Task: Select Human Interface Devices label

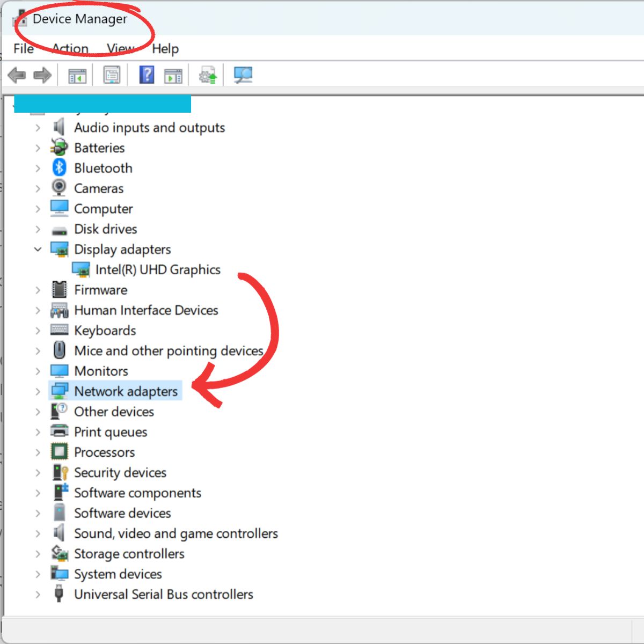Action: (x=146, y=310)
